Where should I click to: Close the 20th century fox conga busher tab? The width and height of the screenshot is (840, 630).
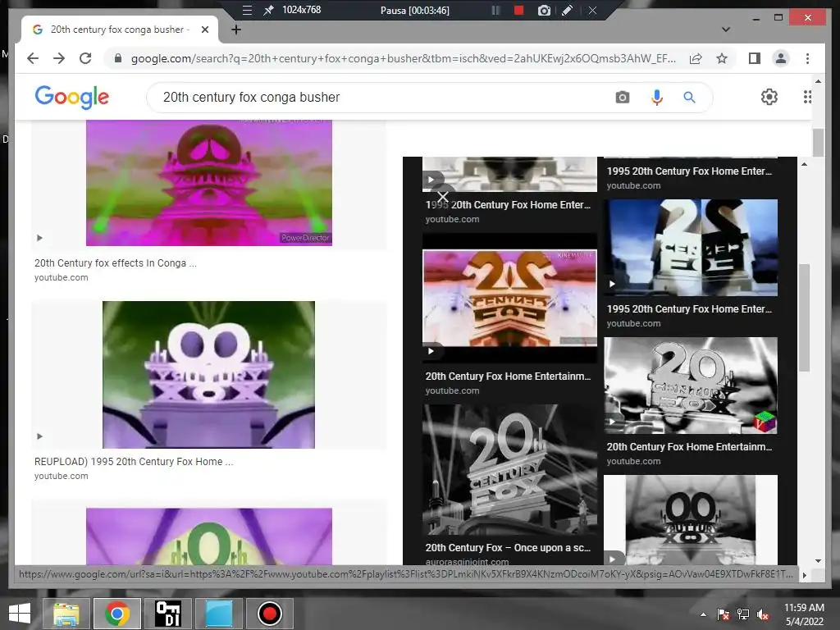coord(204,30)
